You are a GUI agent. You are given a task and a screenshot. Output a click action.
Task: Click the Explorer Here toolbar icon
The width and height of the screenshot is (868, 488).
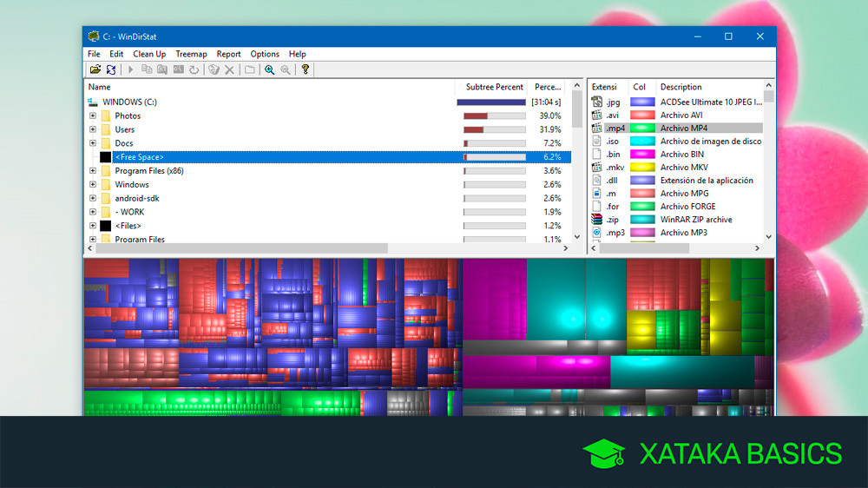[x=162, y=69]
